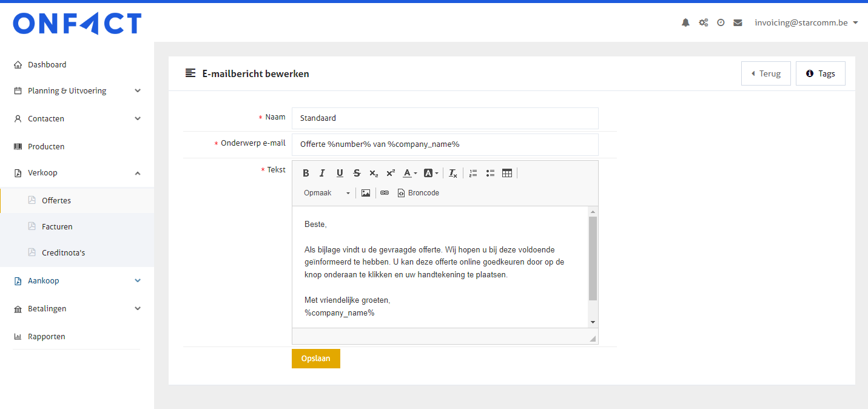The width and height of the screenshot is (868, 409).
Task: Click the Terug button
Action: pos(765,73)
